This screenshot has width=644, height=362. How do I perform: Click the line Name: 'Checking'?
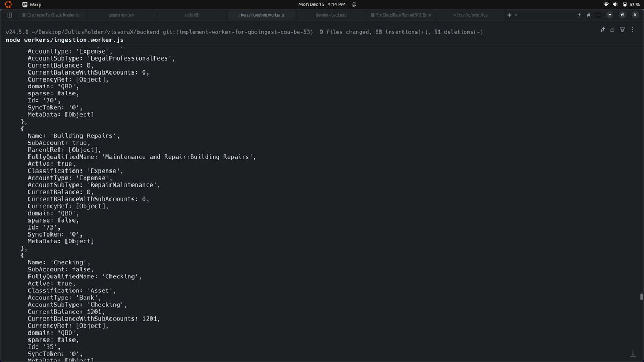tap(59, 262)
